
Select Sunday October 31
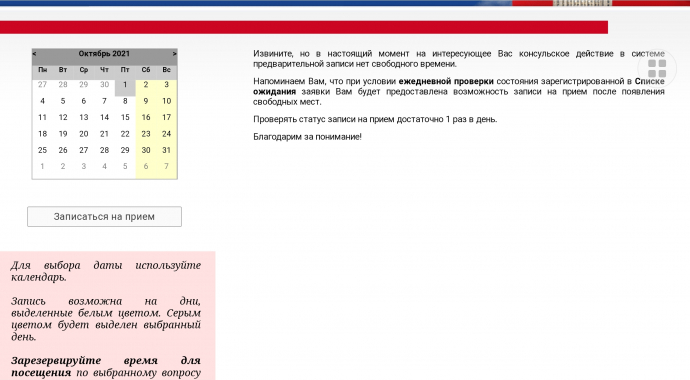pyautogui.click(x=166, y=150)
